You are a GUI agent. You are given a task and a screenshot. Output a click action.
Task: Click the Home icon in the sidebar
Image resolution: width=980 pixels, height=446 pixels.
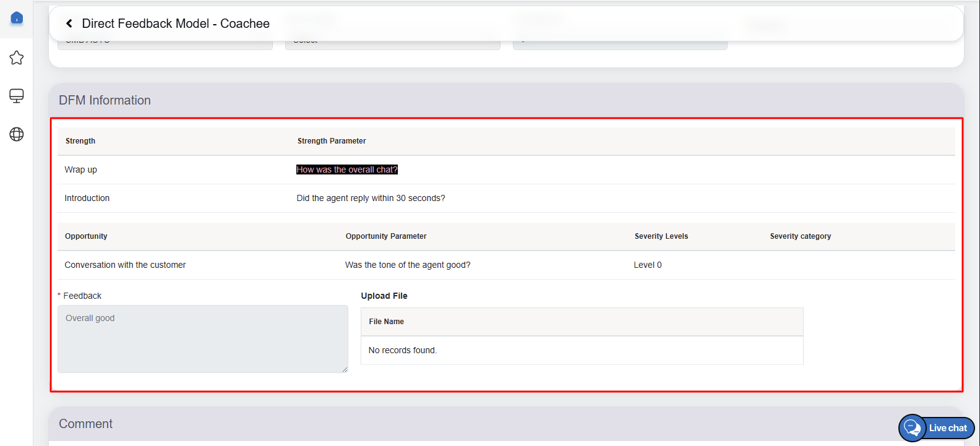pos(17,18)
